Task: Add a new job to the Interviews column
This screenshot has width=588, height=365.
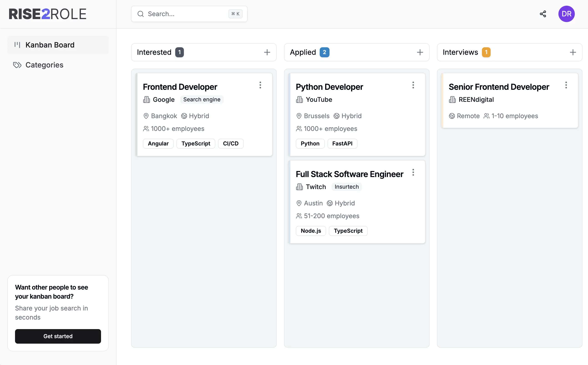Action: 573,52
